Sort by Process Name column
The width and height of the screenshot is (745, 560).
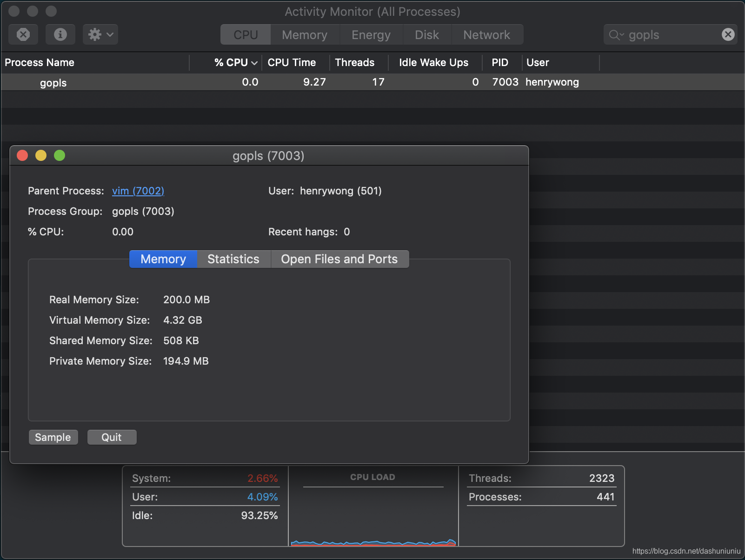pos(95,62)
